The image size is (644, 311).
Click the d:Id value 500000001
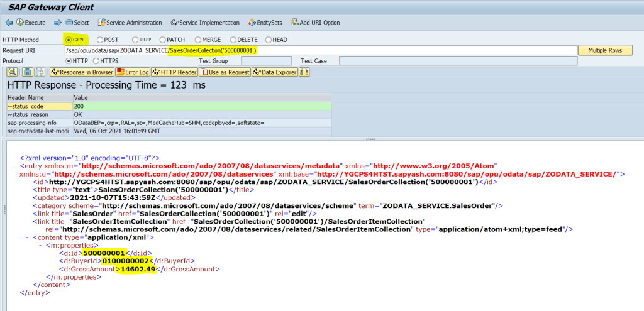(104, 253)
